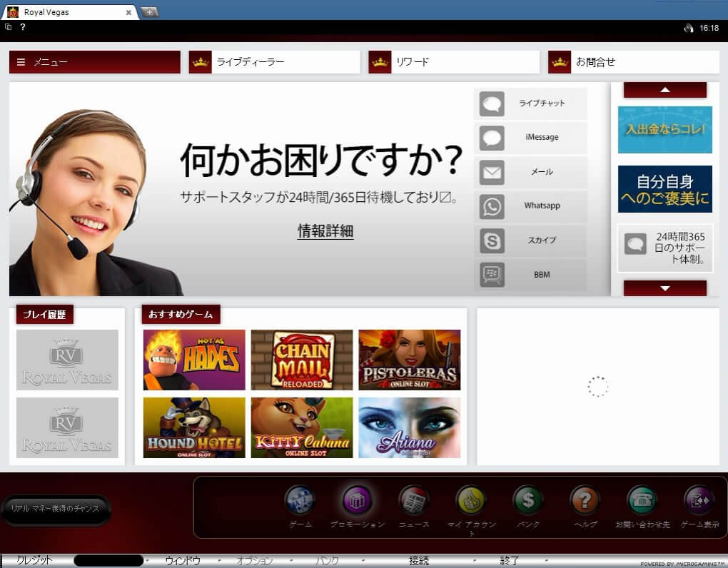Open the ニュース newspaper icon

[414, 501]
